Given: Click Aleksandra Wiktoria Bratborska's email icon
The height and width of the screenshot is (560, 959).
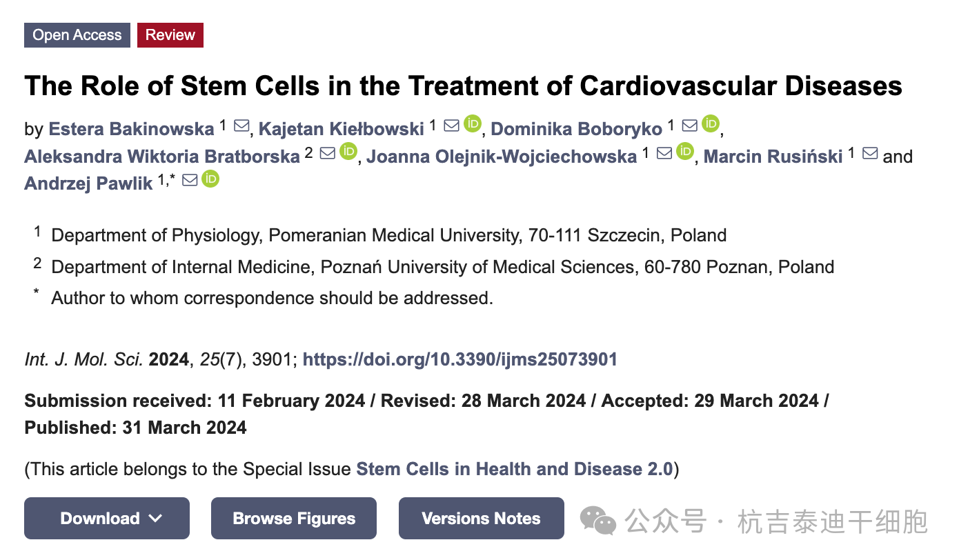Looking at the screenshot, I should (328, 153).
